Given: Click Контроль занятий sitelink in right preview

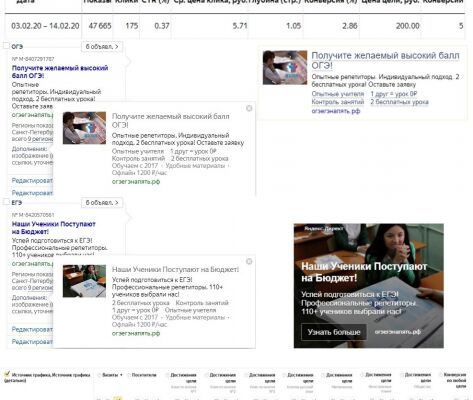Looking at the screenshot, I should (338, 102).
